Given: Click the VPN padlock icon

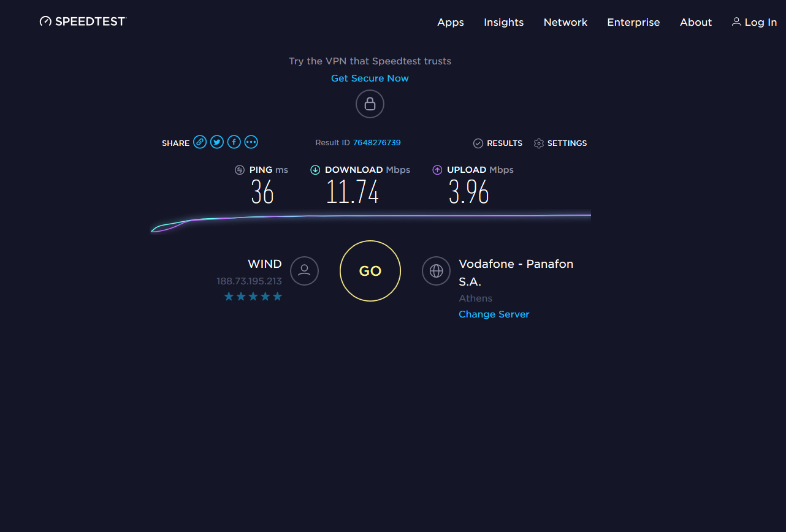Looking at the screenshot, I should (x=370, y=104).
